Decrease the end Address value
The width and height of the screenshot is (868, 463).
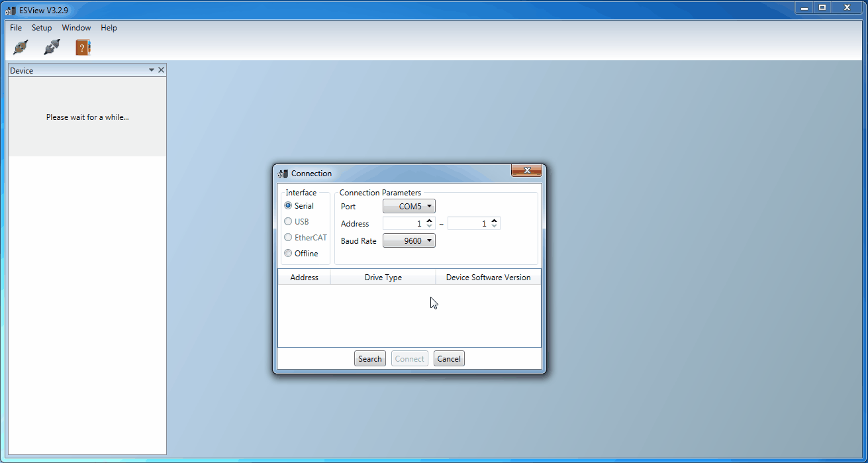point(495,227)
